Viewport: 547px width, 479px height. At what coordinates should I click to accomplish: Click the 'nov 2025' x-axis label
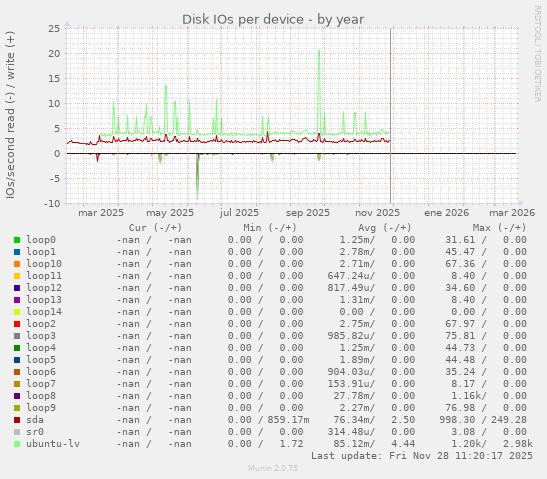pyautogui.click(x=377, y=213)
